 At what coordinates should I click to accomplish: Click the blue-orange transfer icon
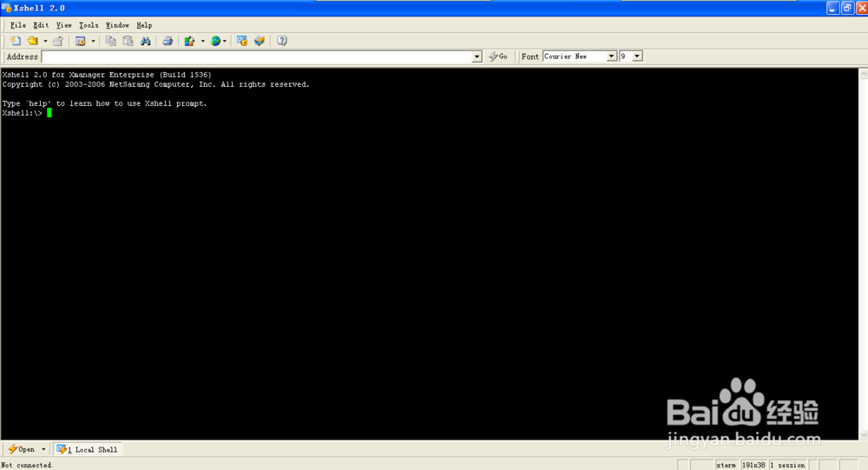259,41
